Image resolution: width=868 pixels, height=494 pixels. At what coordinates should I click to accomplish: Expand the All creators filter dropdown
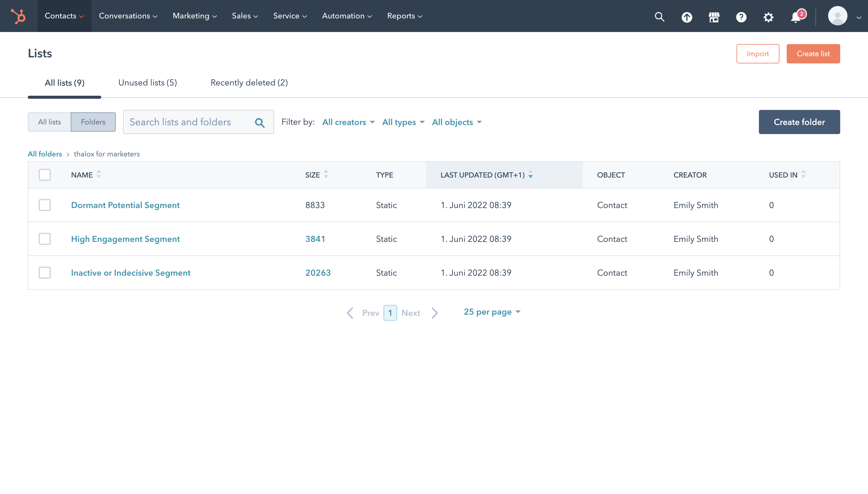point(348,122)
